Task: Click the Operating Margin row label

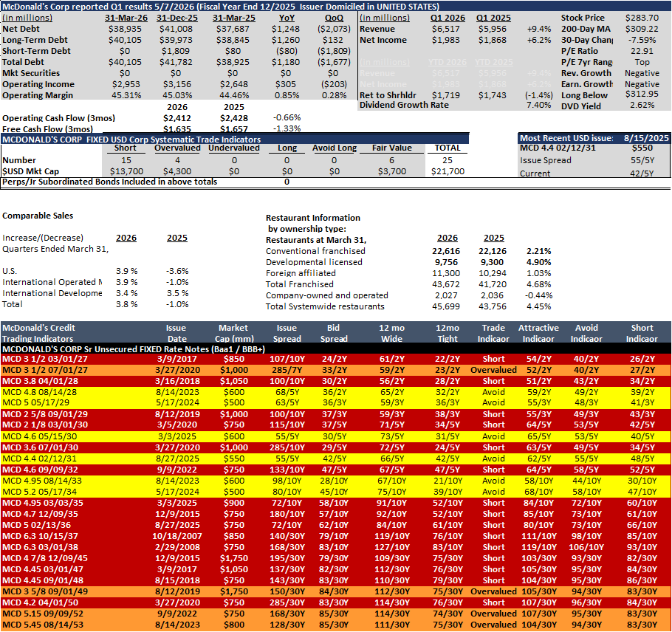Action: coord(38,95)
